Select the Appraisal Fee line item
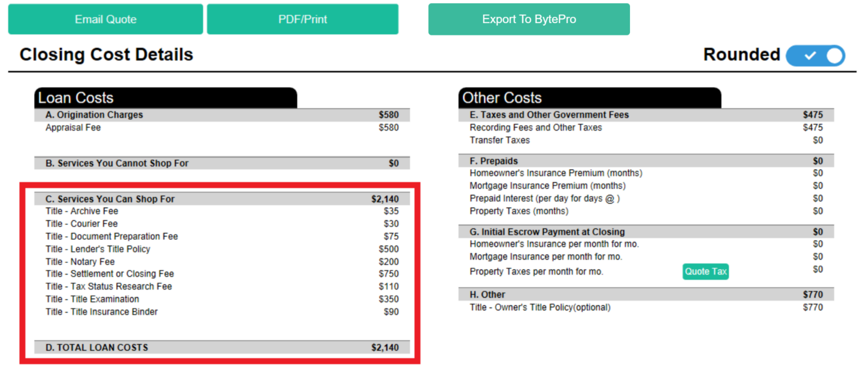This screenshot has width=868, height=387. point(222,128)
